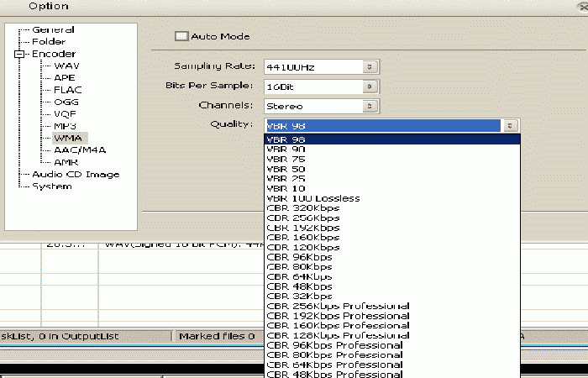
Task: Collapse the Quality dropdown arrow
Action: coord(511,125)
